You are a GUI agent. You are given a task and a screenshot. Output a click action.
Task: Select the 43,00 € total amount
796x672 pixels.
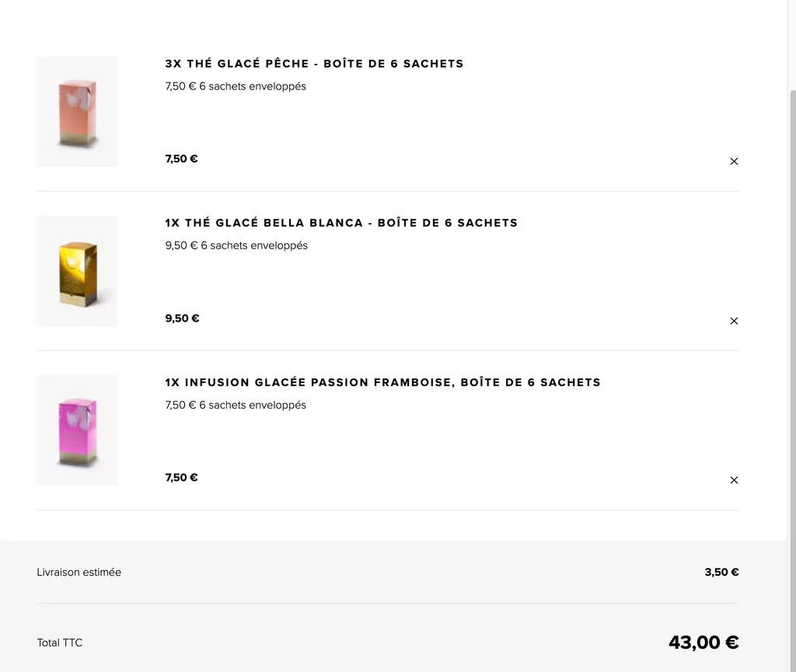[x=703, y=642]
